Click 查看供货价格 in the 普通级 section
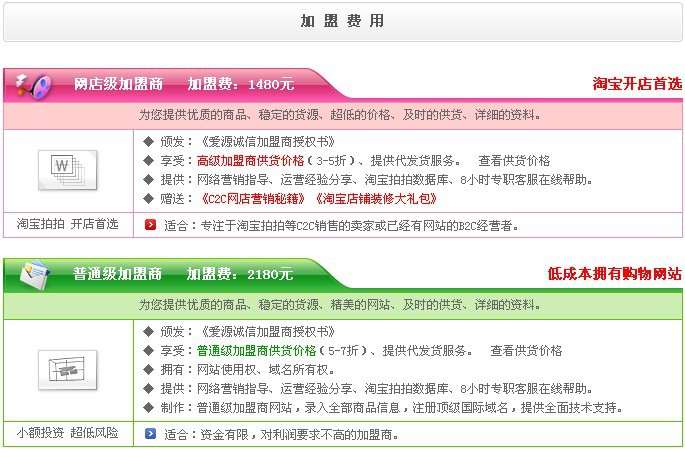The image size is (685, 449). (526, 350)
